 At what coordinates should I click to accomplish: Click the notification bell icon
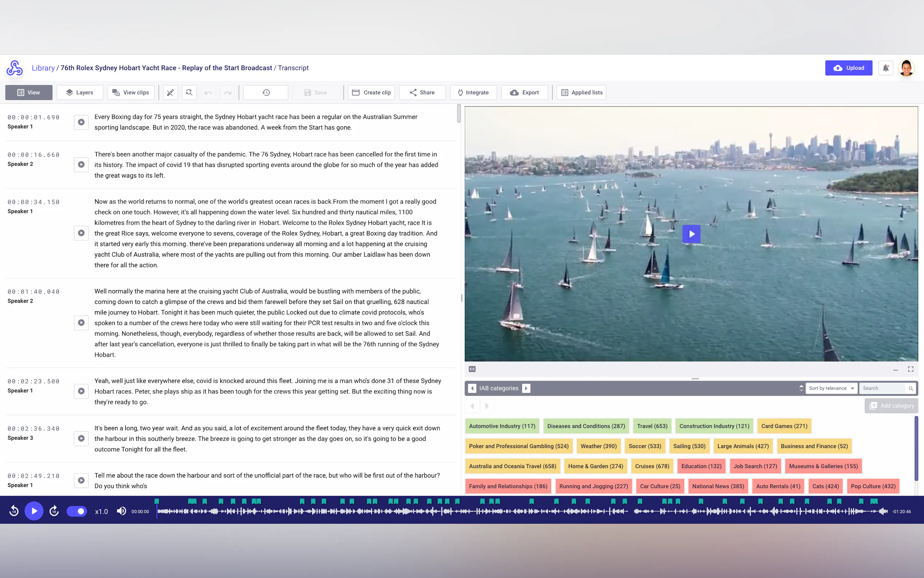point(885,68)
